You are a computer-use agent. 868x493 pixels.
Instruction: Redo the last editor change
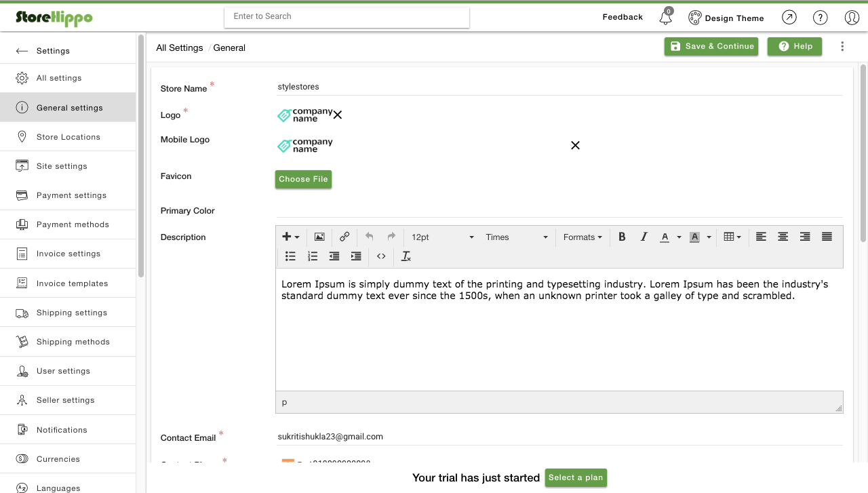pyautogui.click(x=391, y=237)
